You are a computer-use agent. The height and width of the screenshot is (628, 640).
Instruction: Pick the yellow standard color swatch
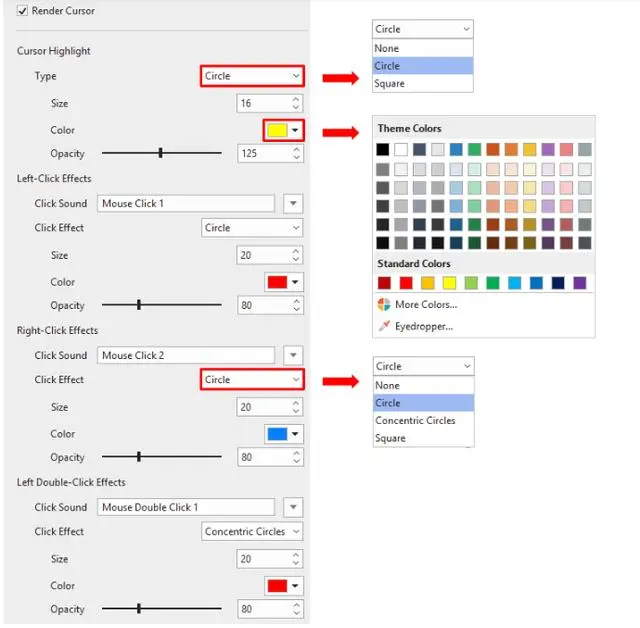tap(449, 283)
